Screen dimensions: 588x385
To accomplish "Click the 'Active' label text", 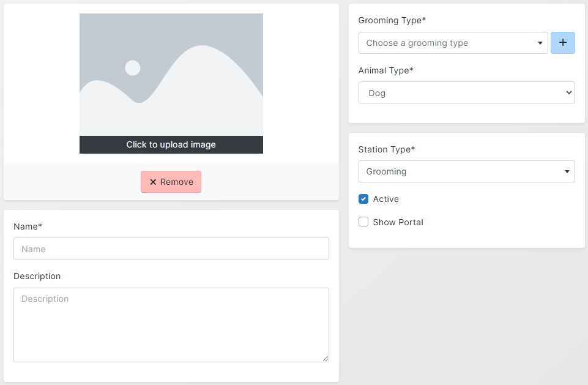I will [x=385, y=199].
